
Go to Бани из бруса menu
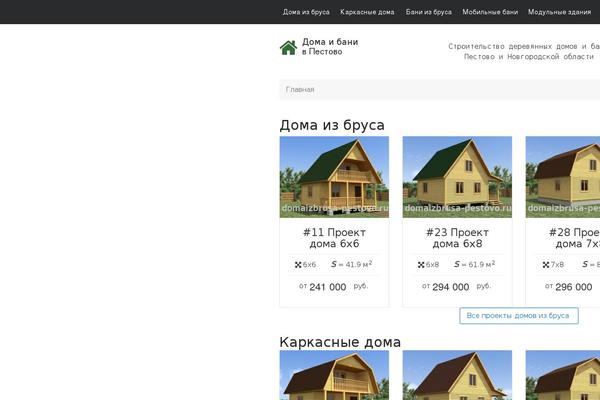coord(429,12)
